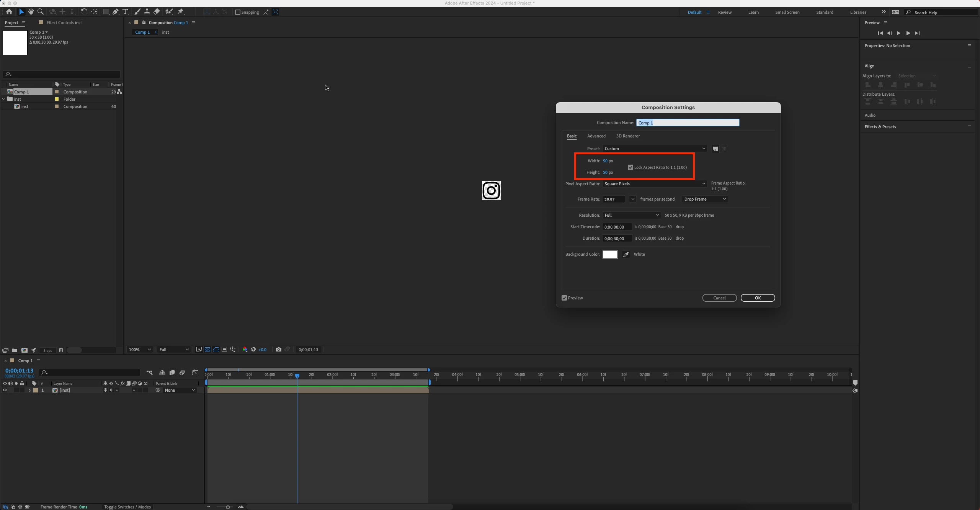Select the Zoom tool in toolbar

coord(41,12)
